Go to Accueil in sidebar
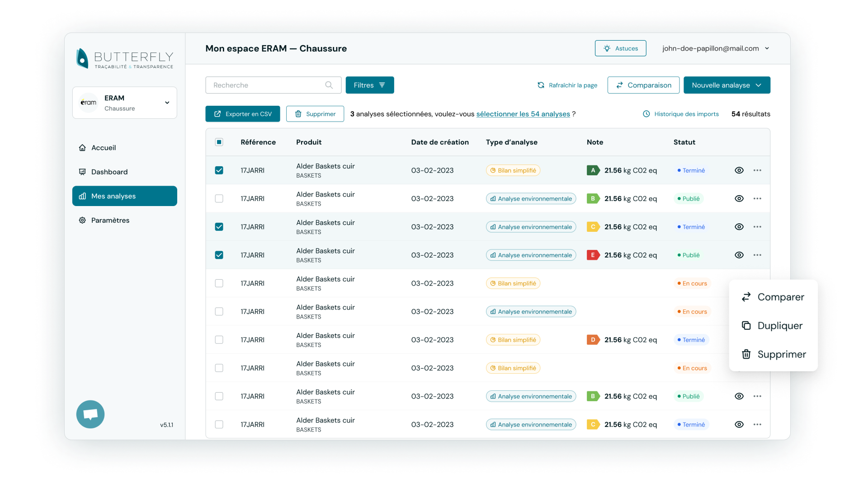Image resolution: width=868 pixels, height=488 pixels. click(125, 148)
